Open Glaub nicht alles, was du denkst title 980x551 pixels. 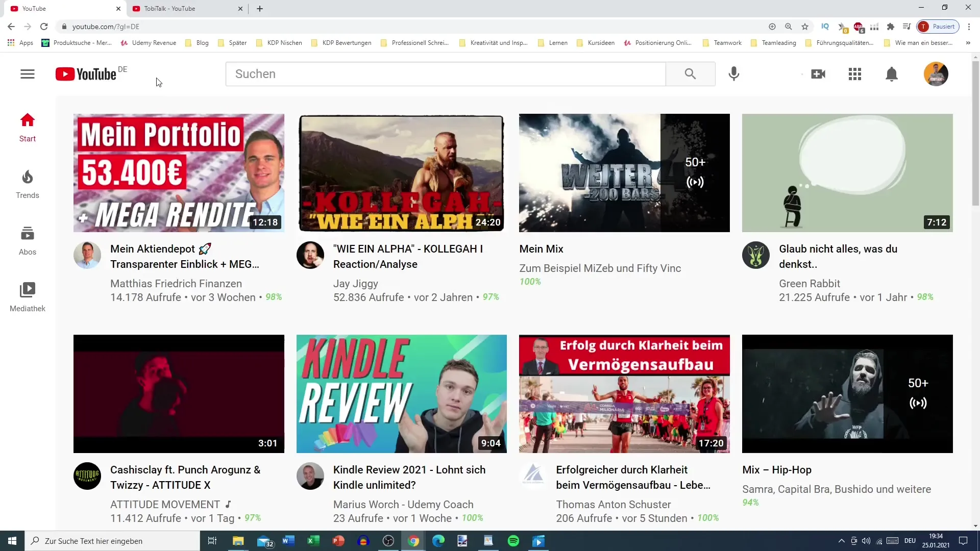pyautogui.click(x=838, y=257)
